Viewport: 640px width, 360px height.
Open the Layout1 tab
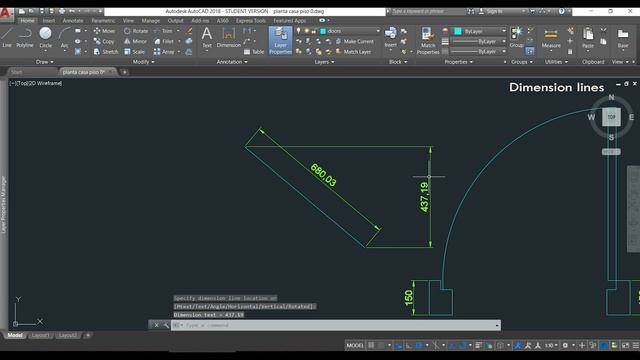click(40, 336)
